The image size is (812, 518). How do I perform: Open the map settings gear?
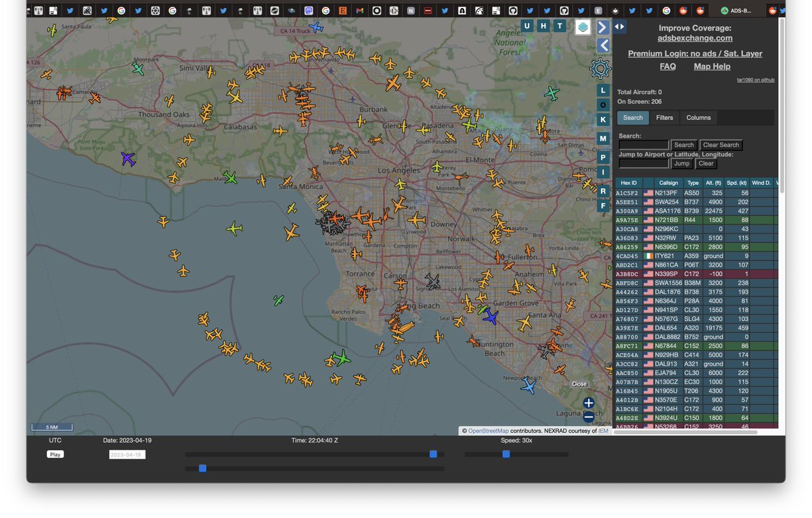[600, 69]
